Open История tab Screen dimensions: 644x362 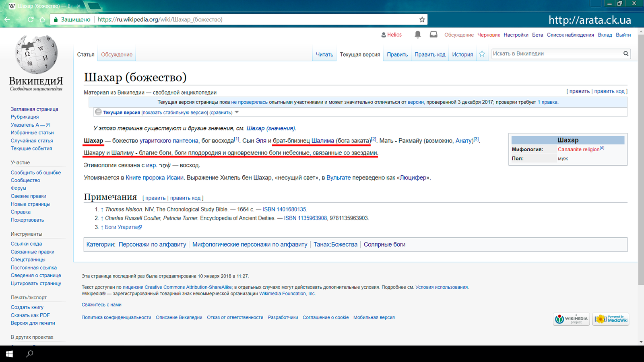[462, 55]
